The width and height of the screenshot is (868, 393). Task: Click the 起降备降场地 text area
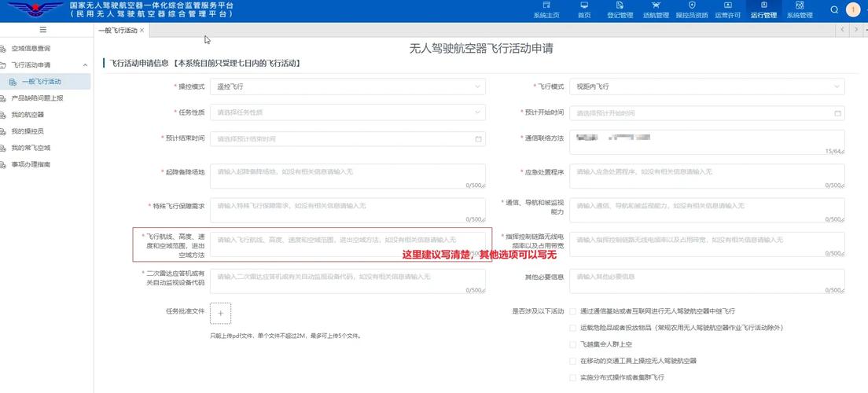tap(348, 176)
